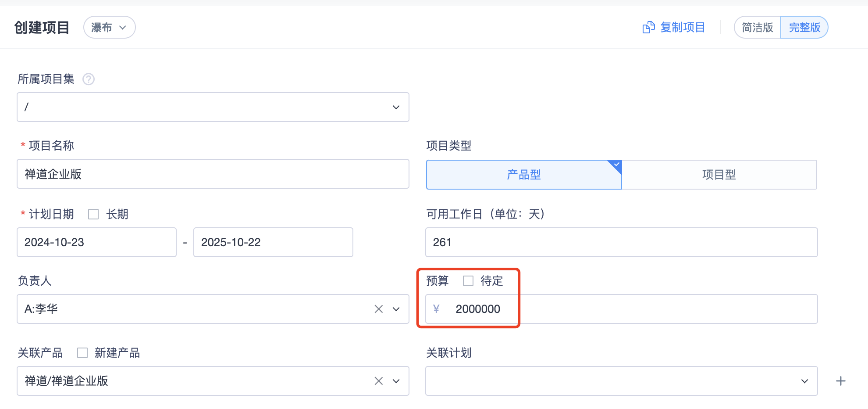The width and height of the screenshot is (868, 409).
Task: Click the 项目名称 input field
Action: pos(213,174)
